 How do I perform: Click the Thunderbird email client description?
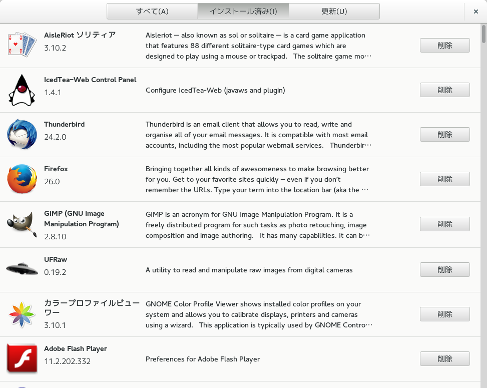coord(258,135)
